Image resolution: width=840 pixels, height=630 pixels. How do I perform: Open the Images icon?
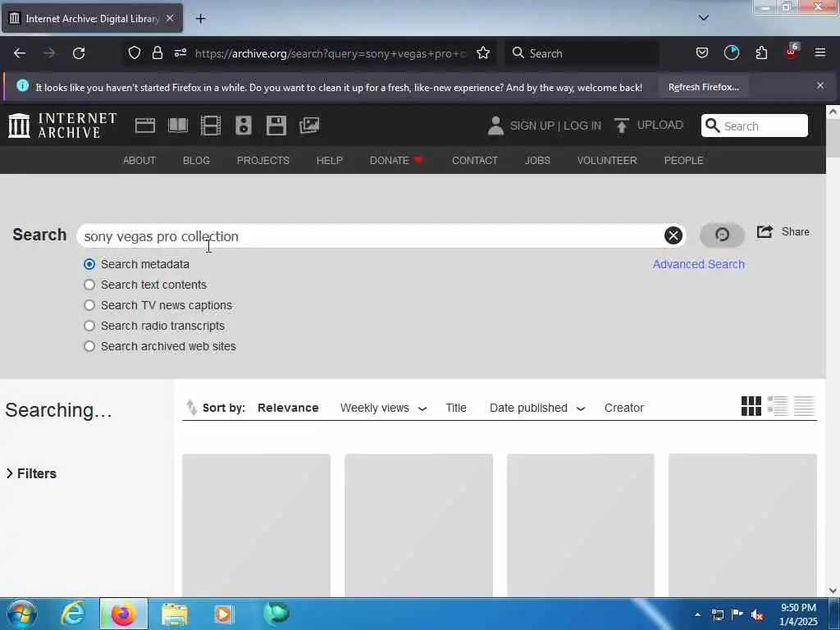(x=309, y=126)
